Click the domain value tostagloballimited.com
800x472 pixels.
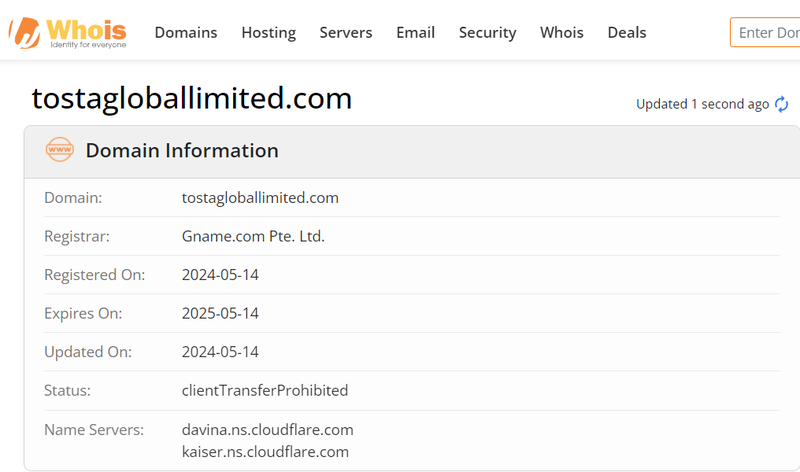[260, 198]
